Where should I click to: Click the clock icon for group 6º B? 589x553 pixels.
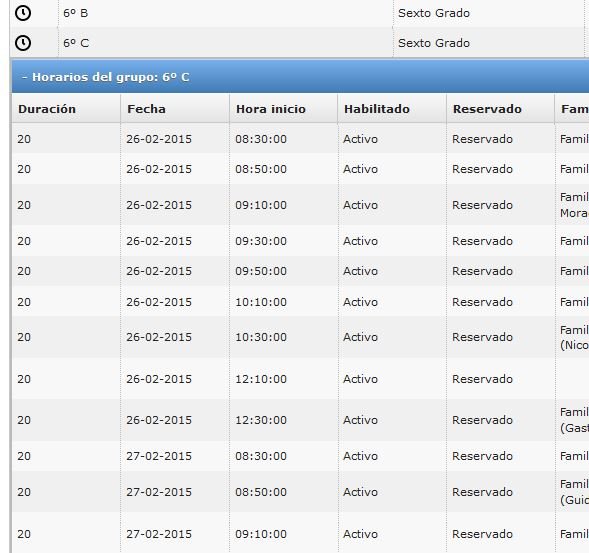(x=23, y=13)
